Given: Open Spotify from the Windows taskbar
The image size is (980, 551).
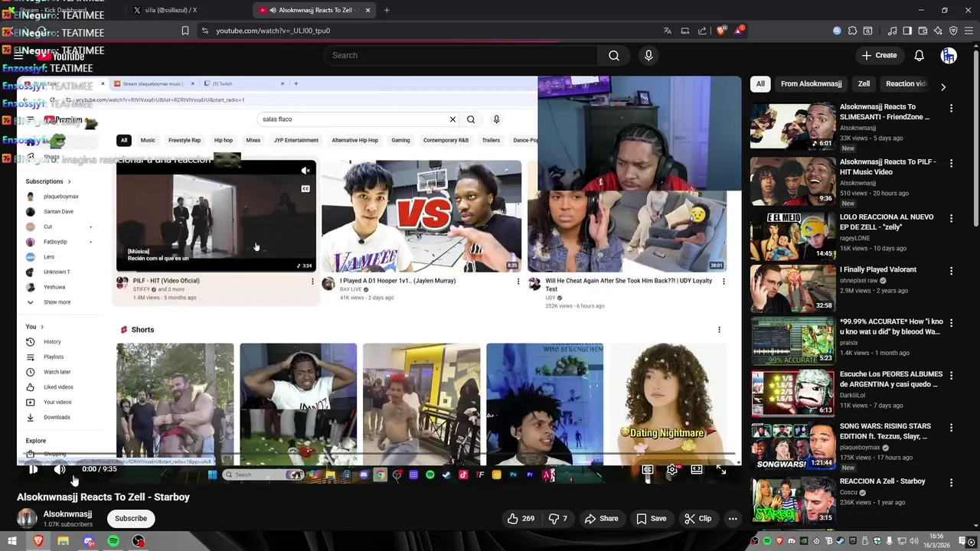Looking at the screenshot, I should click(113, 541).
